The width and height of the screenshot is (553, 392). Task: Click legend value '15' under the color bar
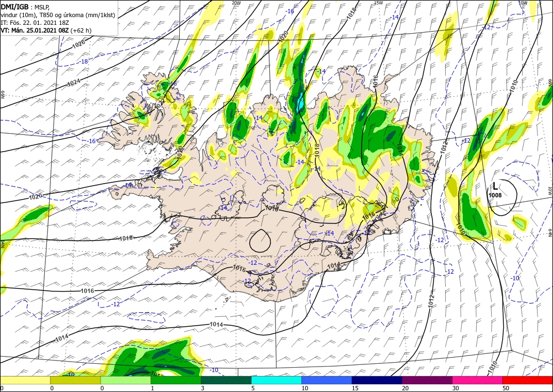355,388
